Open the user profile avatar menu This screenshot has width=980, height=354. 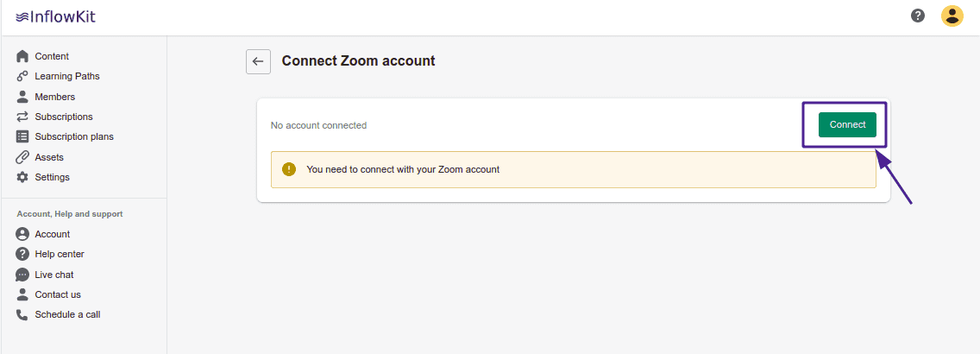click(x=952, y=16)
